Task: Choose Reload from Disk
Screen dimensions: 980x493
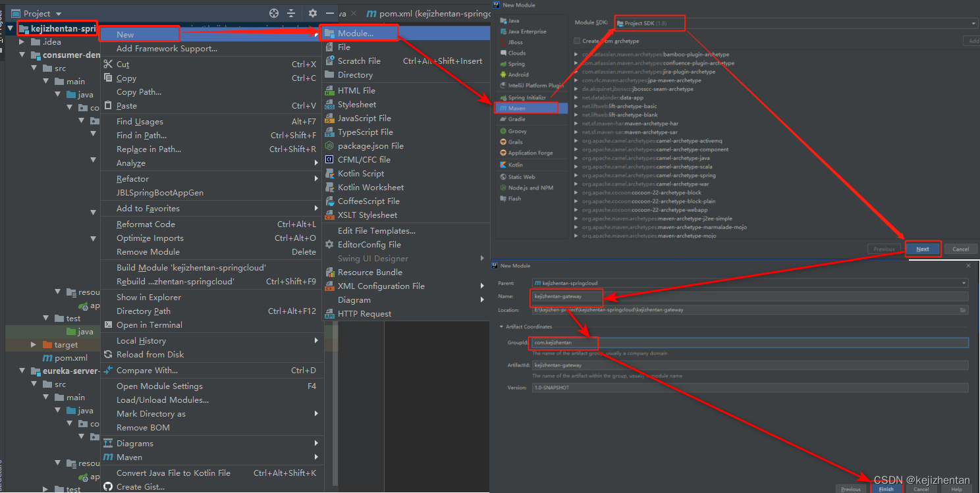Action: coord(150,354)
